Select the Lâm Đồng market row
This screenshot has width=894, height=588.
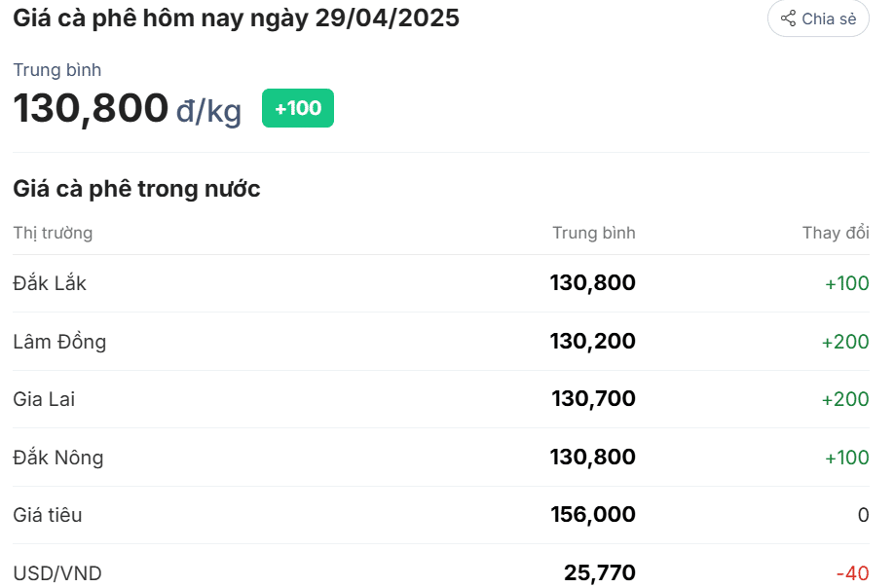pos(441,342)
